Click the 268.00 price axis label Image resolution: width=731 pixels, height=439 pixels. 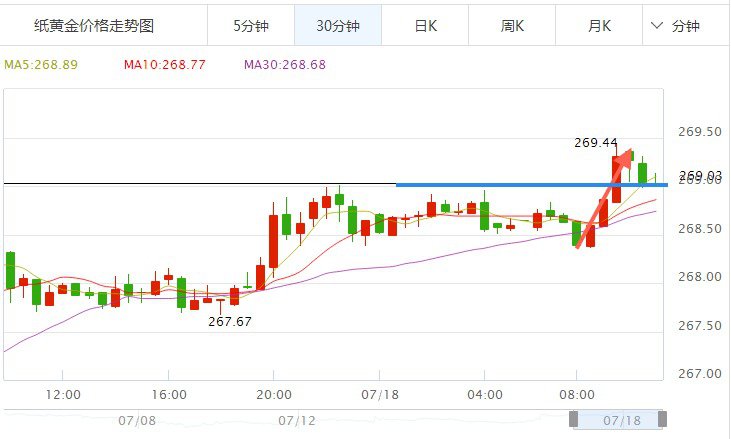click(700, 277)
